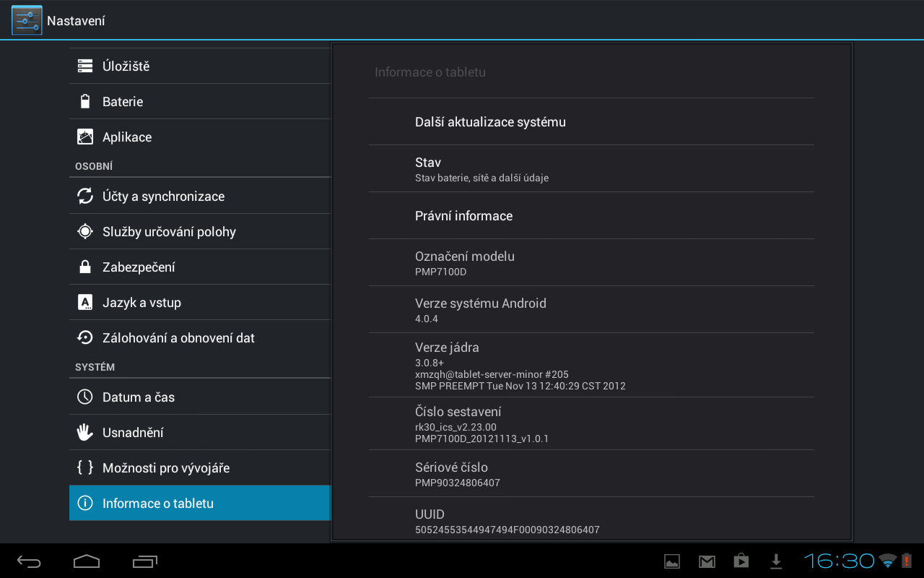Go to Služby určování polohy

tap(199, 232)
